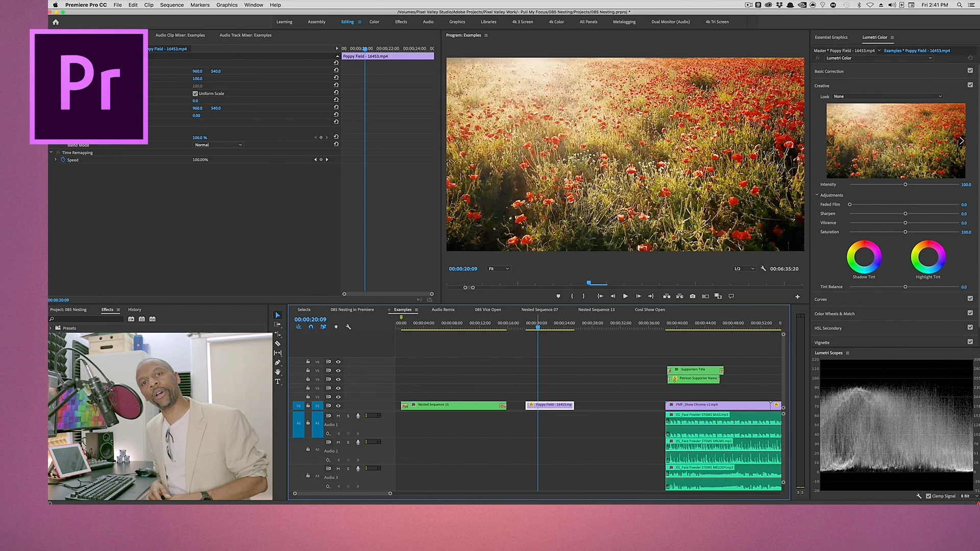Hide track V6 with eye icon
This screenshot has width=980, height=551.
(x=338, y=362)
